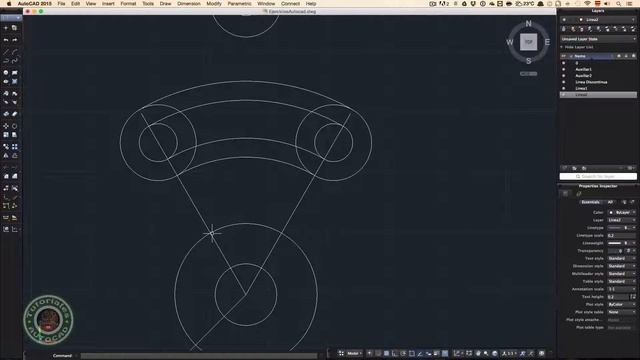Toggle visibility of Linea Discontinua layer
This screenshot has width=640, height=360.
pyautogui.click(x=564, y=82)
